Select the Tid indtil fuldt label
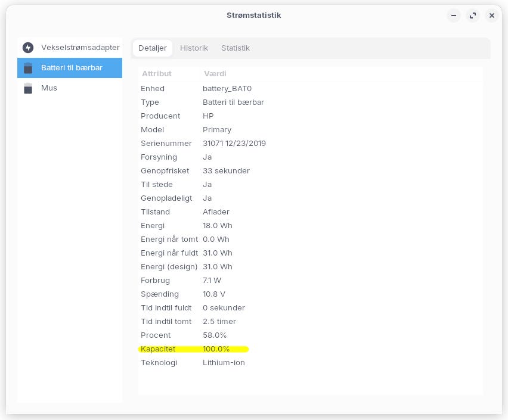This screenshot has height=420, width=508. click(166, 307)
